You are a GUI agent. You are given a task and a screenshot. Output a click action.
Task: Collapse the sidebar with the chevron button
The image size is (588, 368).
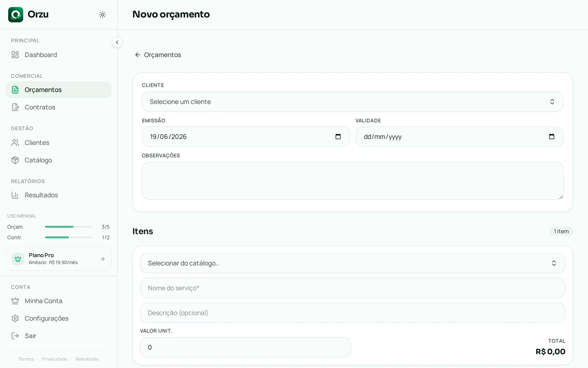[x=117, y=43]
